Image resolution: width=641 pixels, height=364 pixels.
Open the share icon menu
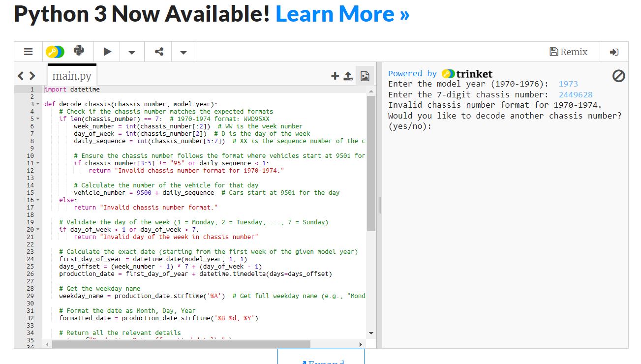pos(159,52)
